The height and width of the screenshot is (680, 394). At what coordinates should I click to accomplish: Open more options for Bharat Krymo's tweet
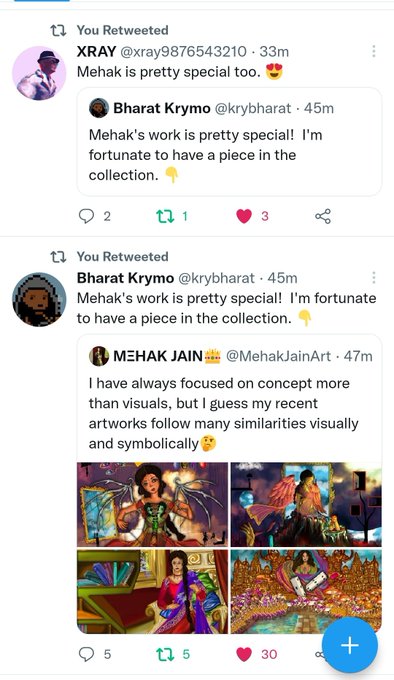click(x=373, y=278)
